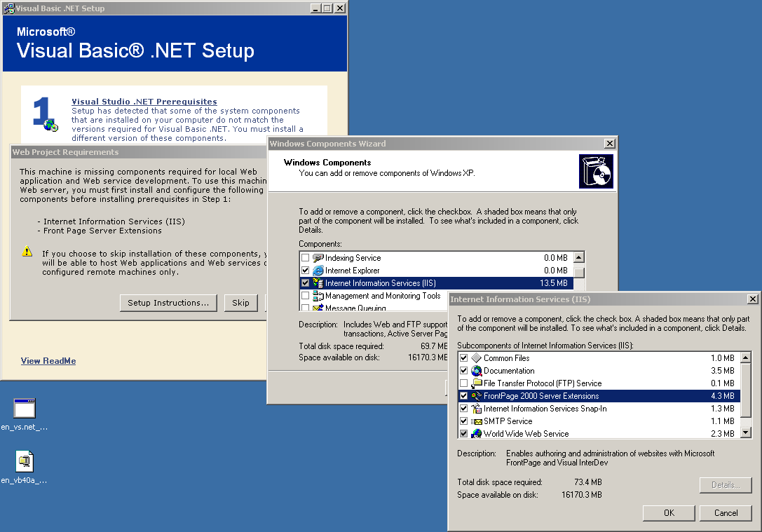Click IIS subcomponents scroll down arrow

click(745, 432)
